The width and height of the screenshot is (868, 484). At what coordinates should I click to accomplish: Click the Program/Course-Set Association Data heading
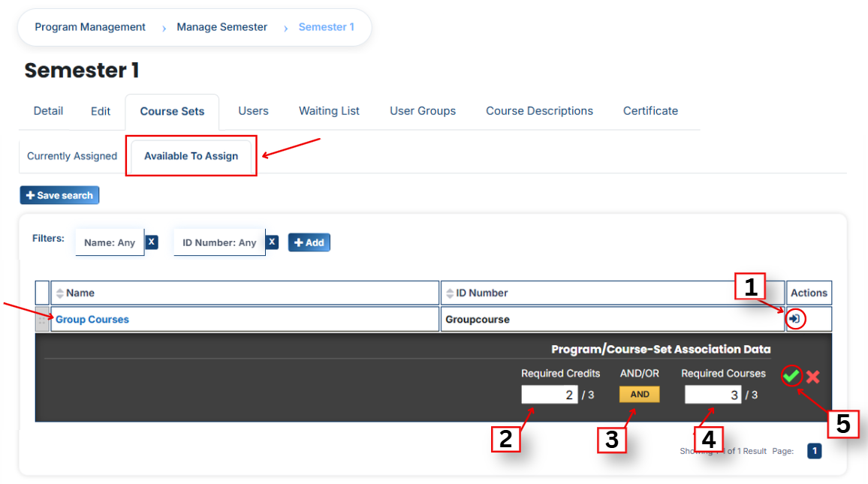[x=661, y=349]
